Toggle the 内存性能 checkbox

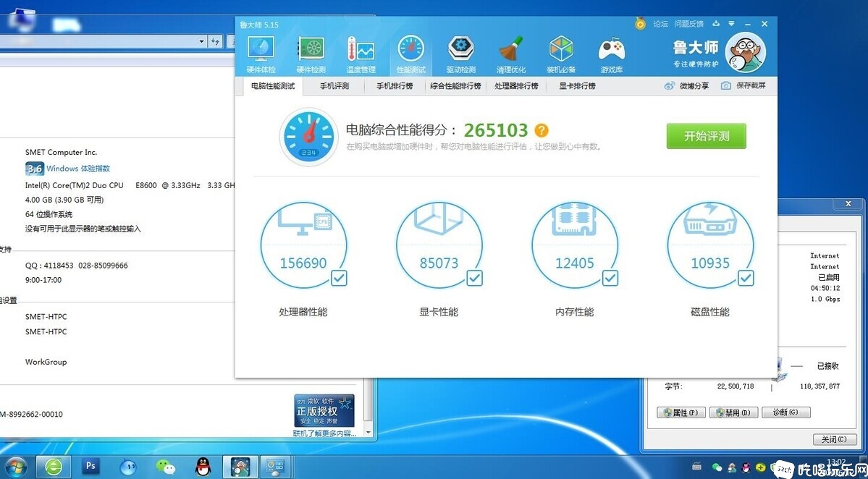610,278
